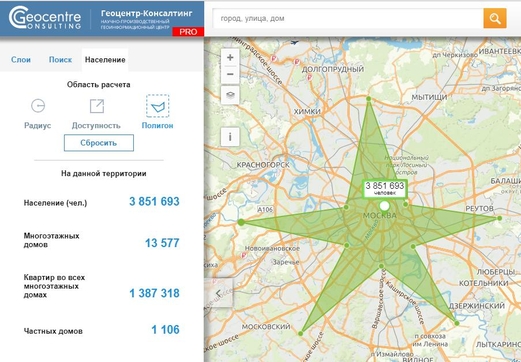This screenshot has height=362, width=521.
Task: Click the polygon's left vertex near A106
Action: coord(241,222)
